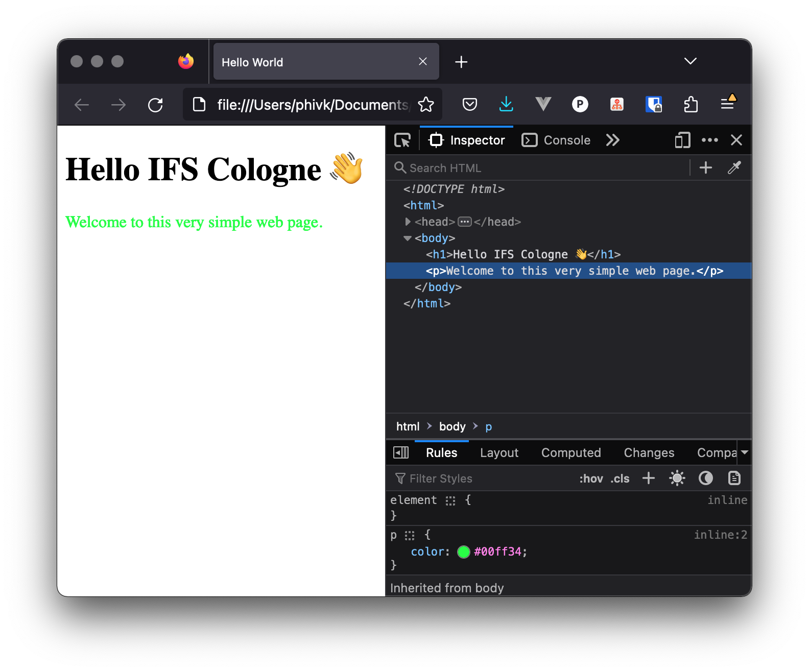Select the p Welcome node in markup
Viewport: 809px width, 672px height.
click(x=568, y=271)
